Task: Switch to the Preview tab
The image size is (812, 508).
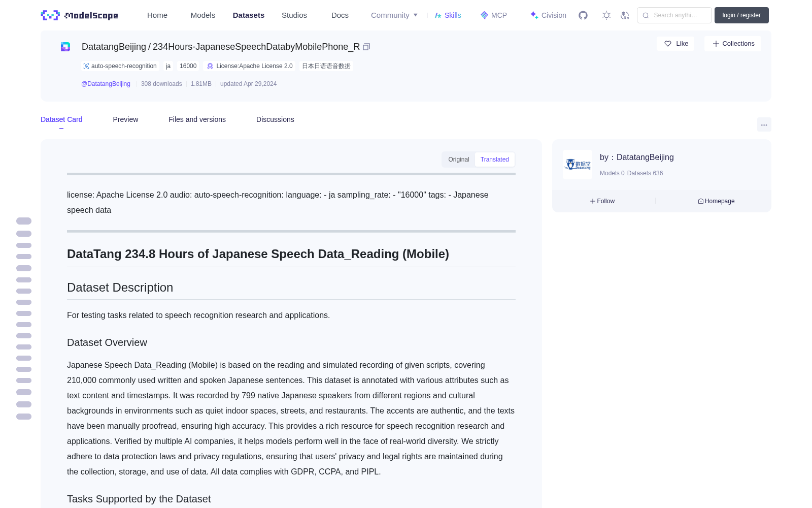Action: (x=125, y=119)
